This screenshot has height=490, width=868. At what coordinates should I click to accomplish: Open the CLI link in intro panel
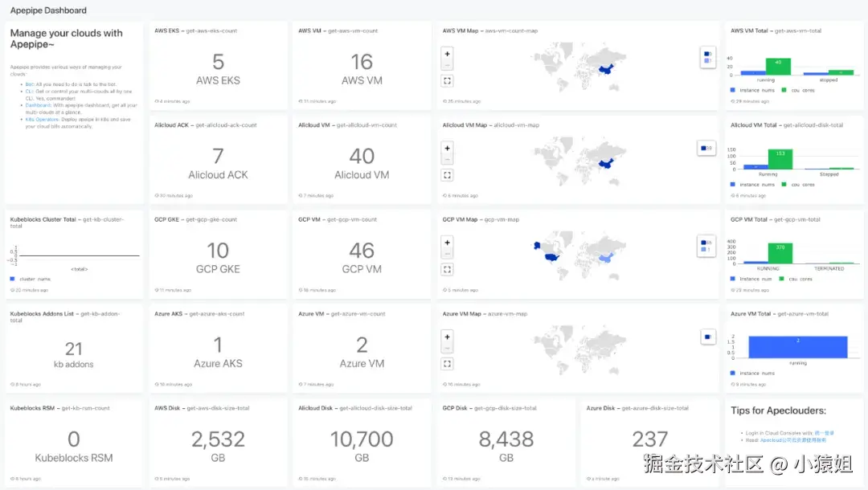(30, 92)
